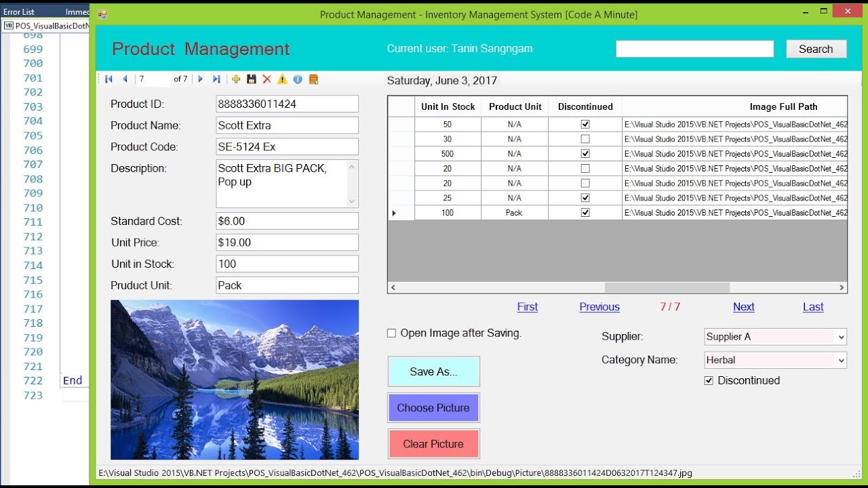The image size is (868, 488).
Task: Click the Pack cell in Product Unit column
Action: [x=515, y=213]
